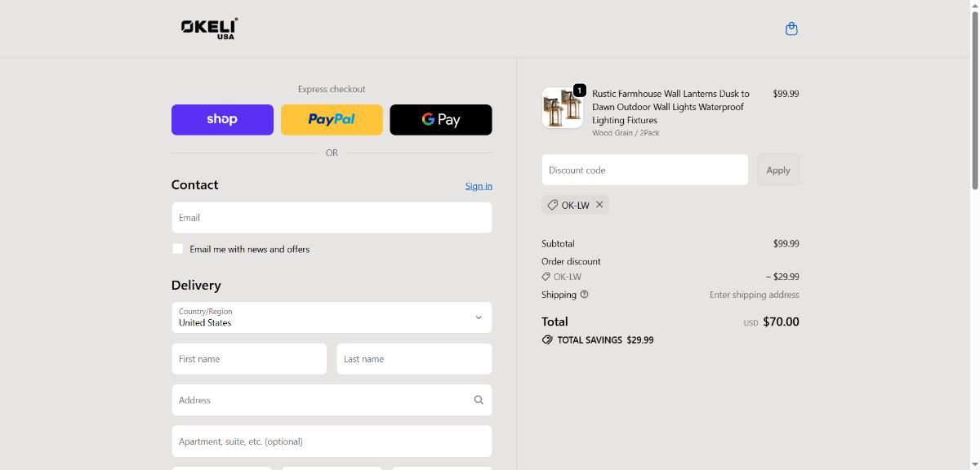Click the address search magnifier icon
The width and height of the screenshot is (980, 470).
[479, 400]
